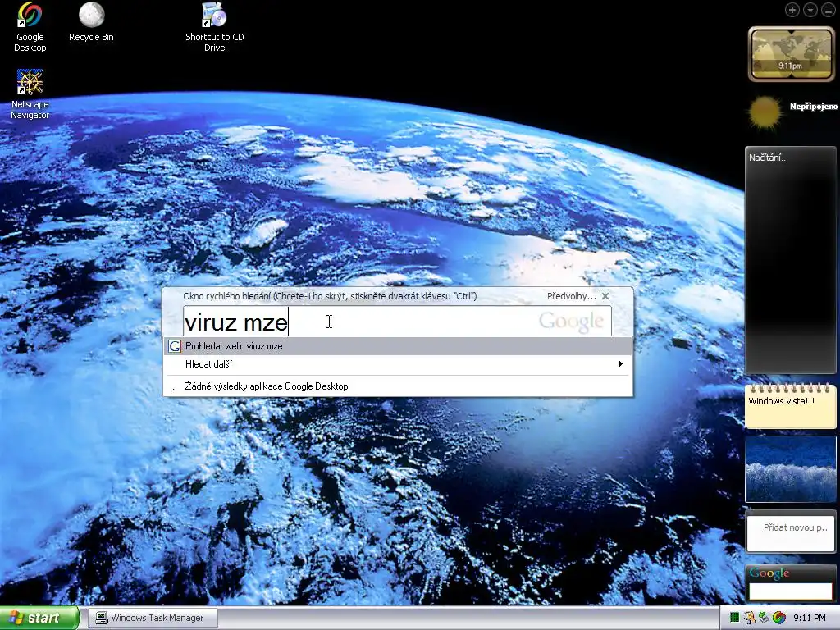Switch to Windows Task Manager taskbar button

[x=153, y=619]
